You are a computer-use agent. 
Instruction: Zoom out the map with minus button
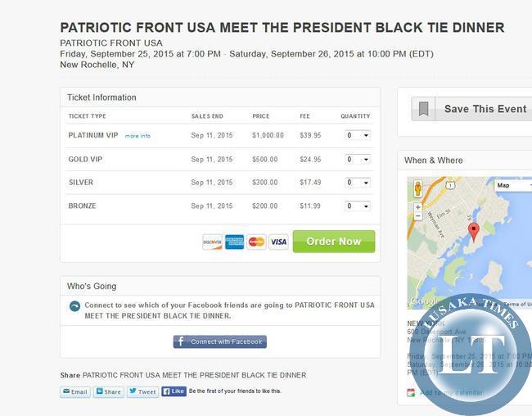click(x=418, y=216)
